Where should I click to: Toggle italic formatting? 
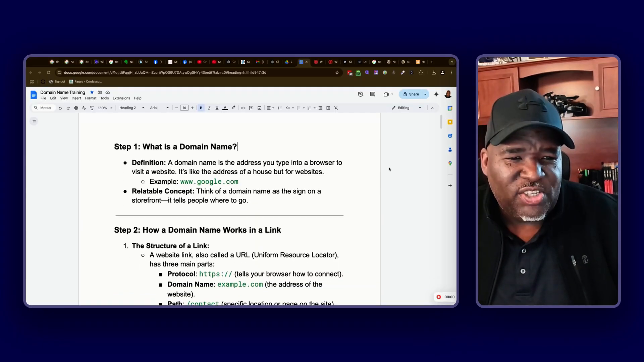click(x=209, y=108)
